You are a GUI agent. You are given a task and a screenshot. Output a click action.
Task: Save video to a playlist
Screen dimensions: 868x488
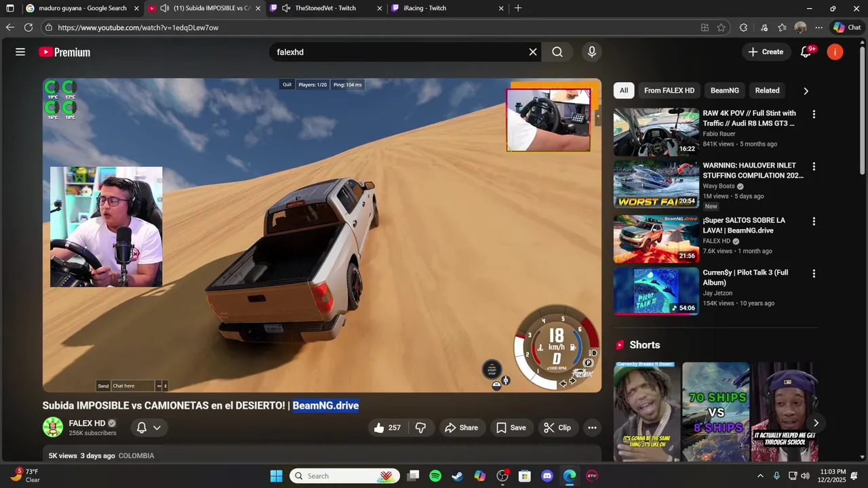(511, 428)
